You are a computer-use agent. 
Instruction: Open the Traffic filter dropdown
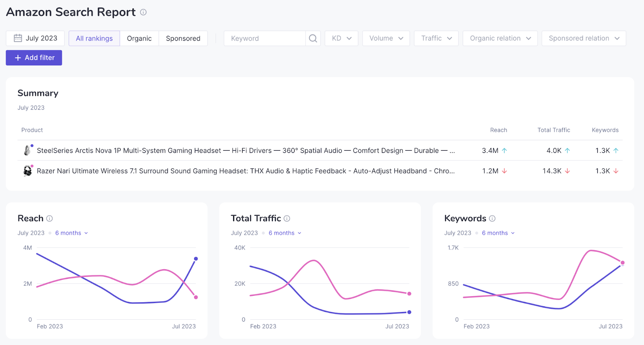(436, 38)
